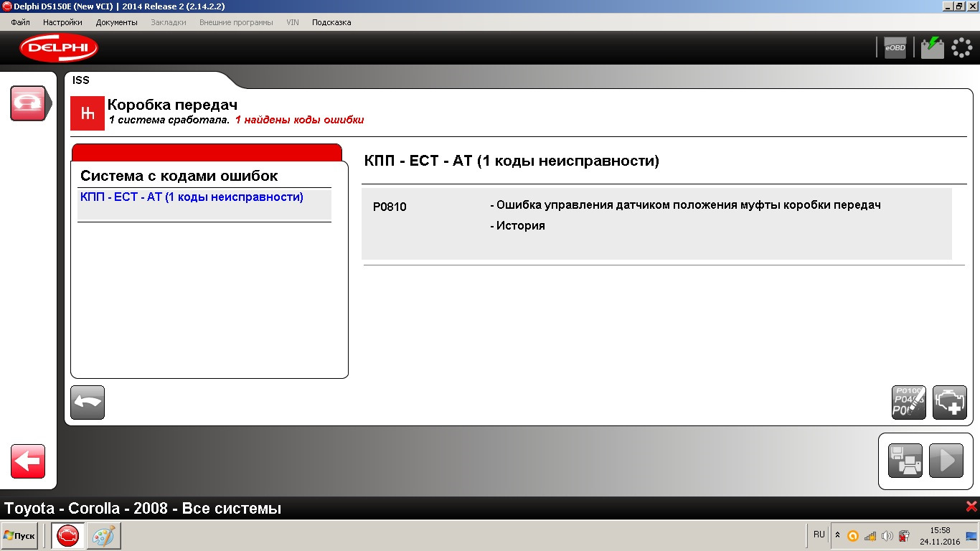Click the Система с кодами ошибок heading
This screenshot has width=980, height=551.
pyautogui.click(x=179, y=176)
